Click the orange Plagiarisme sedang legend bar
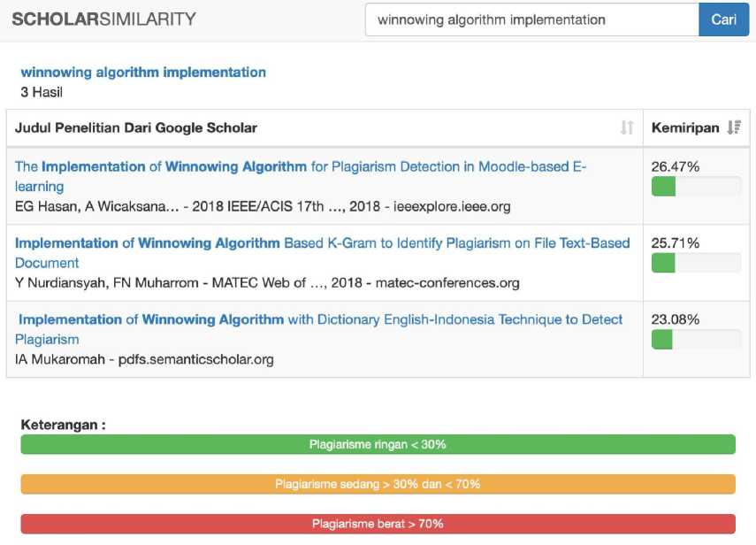 click(x=378, y=484)
